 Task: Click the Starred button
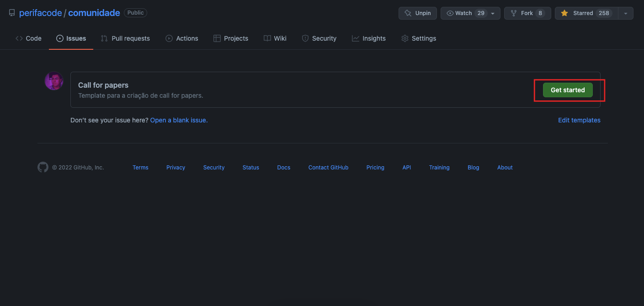tap(586, 13)
